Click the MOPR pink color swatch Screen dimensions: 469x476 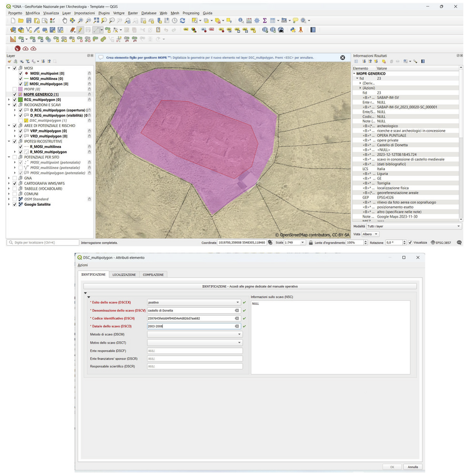click(20, 89)
